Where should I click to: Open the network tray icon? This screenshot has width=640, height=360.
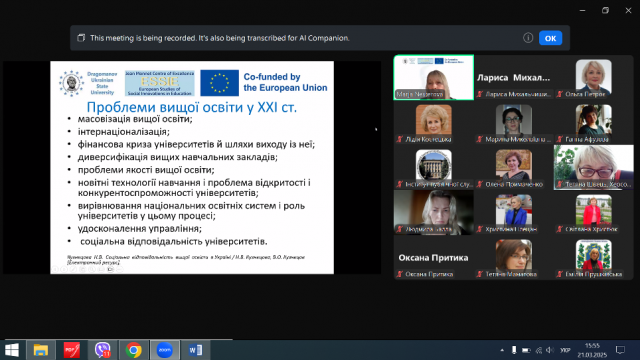click(x=539, y=350)
